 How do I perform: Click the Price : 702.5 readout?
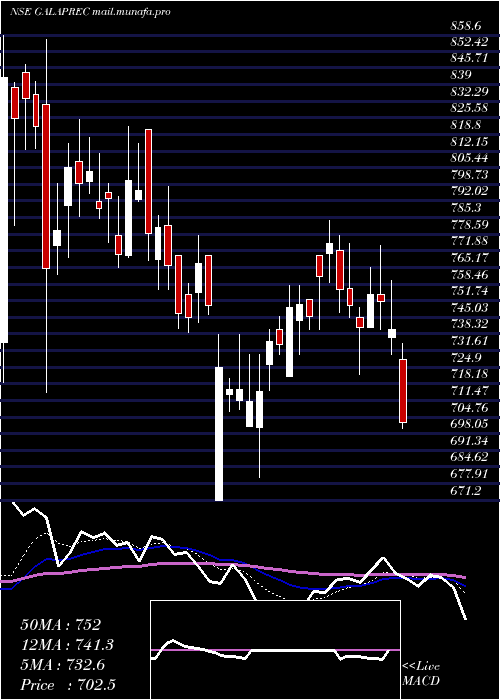[70, 685]
